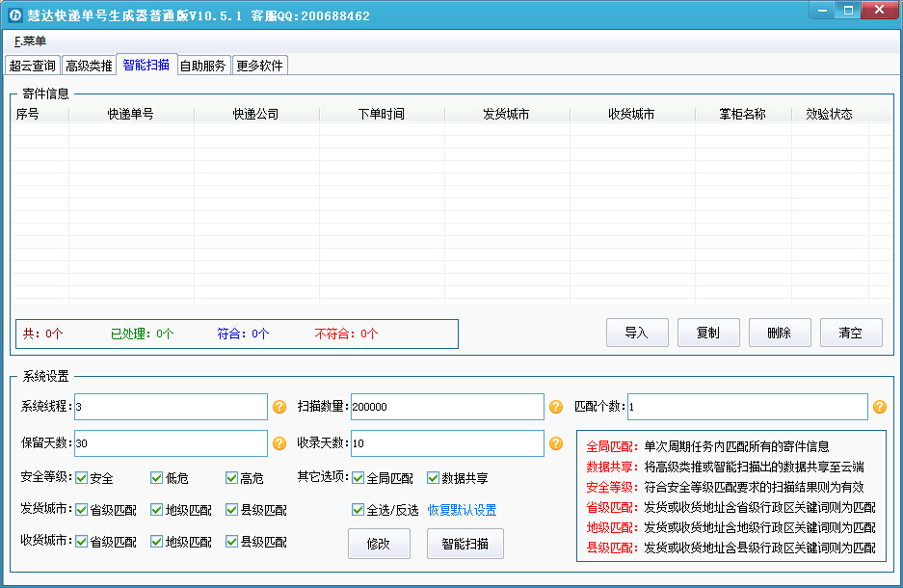
Task: Toggle the 安全 safety checkbox
Action: coord(82,477)
